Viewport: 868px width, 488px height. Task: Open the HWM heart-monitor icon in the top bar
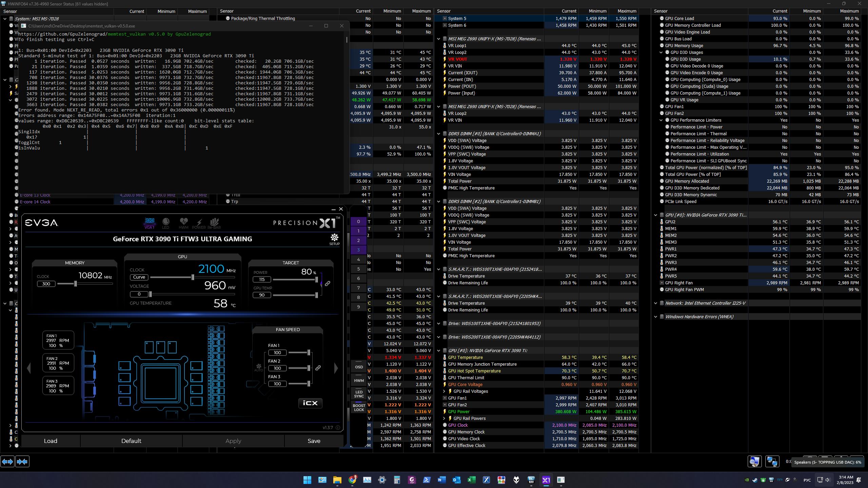[184, 223]
